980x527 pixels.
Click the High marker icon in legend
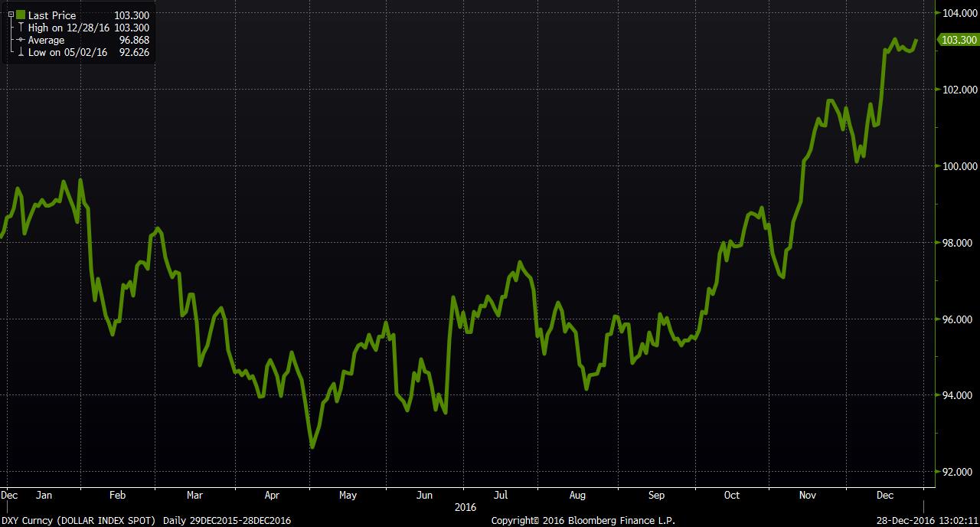coord(21,28)
